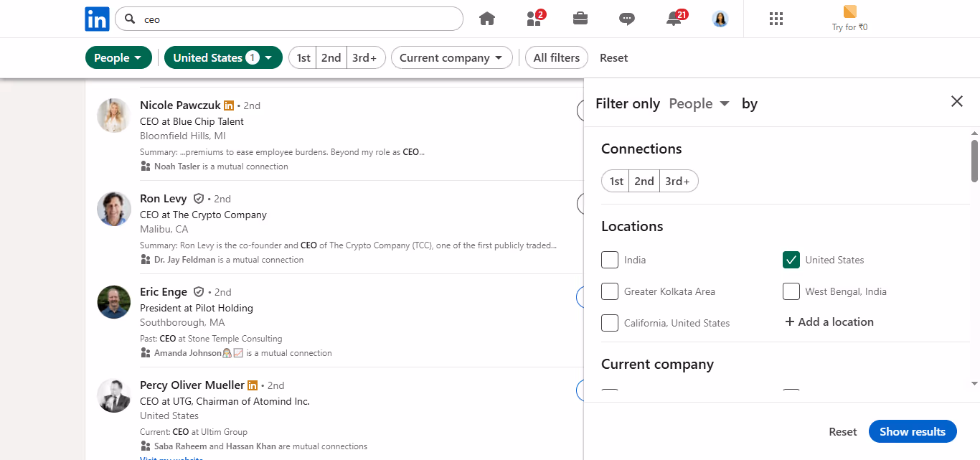
Task: Close the filter panel
Action: coord(956,101)
